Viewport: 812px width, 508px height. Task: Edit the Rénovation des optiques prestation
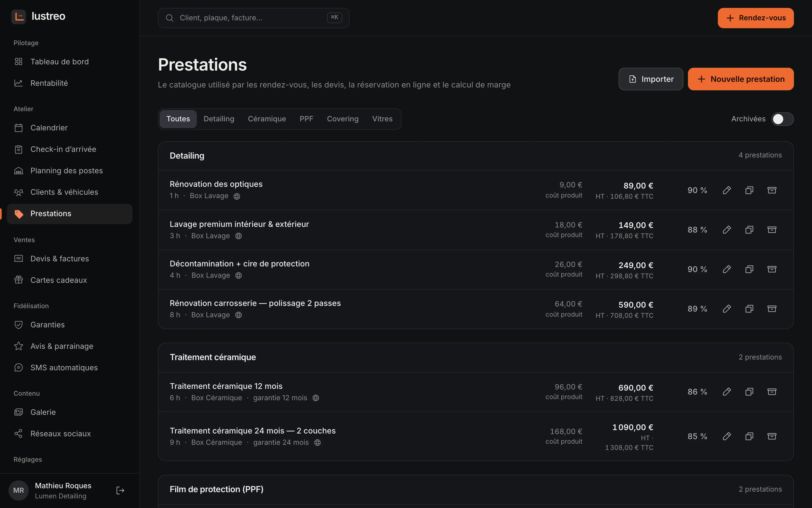(x=727, y=190)
